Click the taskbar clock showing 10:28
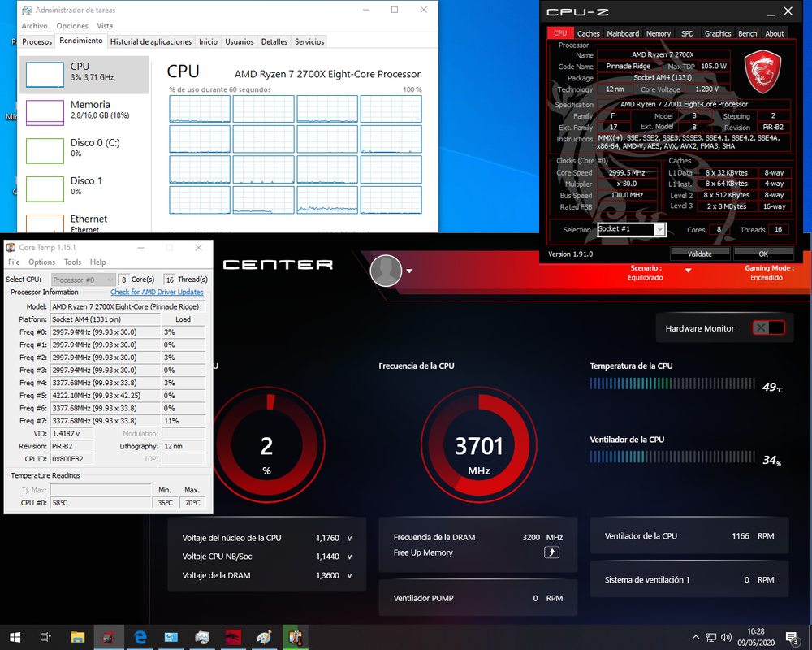The height and width of the screenshot is (650, 812). 756,637
